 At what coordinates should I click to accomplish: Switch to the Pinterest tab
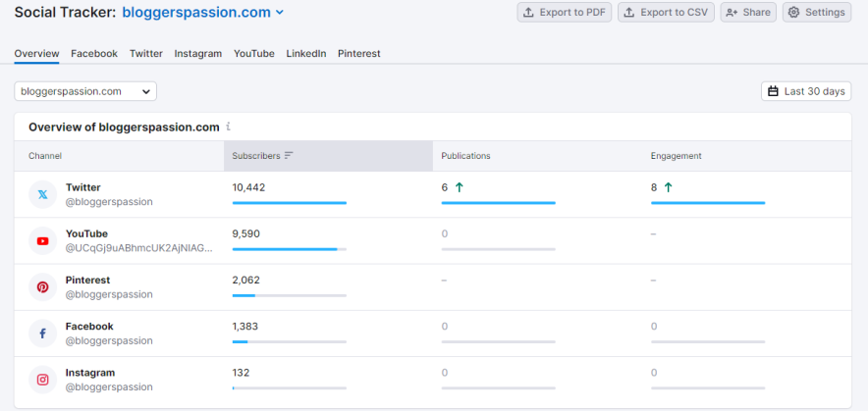pos(359,54)
